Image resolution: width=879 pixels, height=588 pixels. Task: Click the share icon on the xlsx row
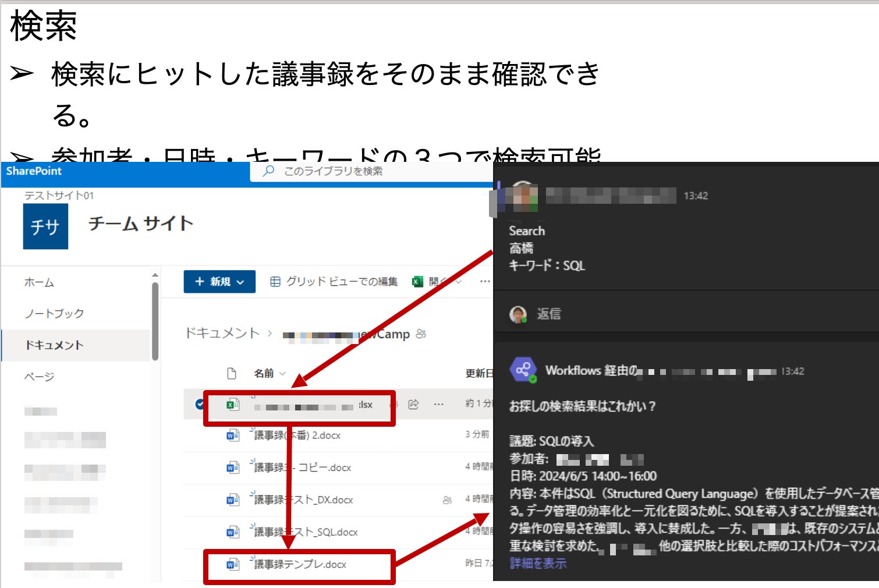click(x=413, y=404)
